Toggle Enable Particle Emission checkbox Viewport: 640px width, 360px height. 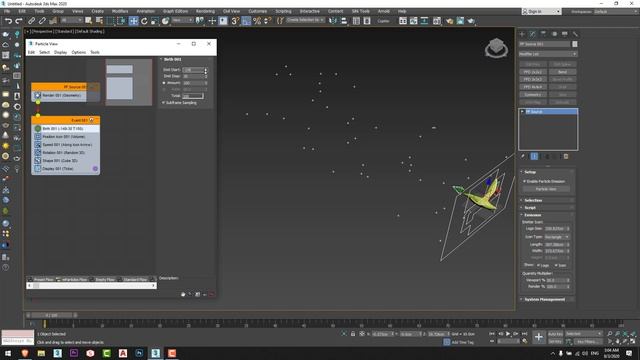pos(524,181)
